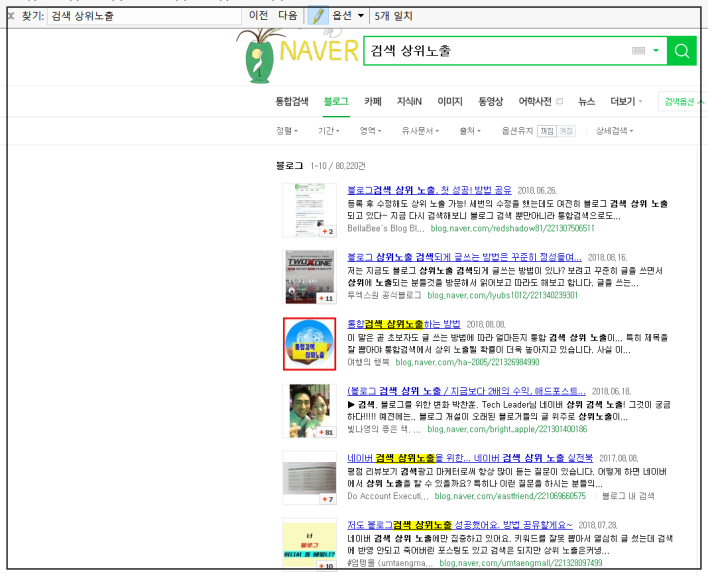The width and height of the screenshot is (708, 576).
Task: Open result (블로그 검색 상위 노출 / 지금보다 2배의 수익
Action: point(466,390)
